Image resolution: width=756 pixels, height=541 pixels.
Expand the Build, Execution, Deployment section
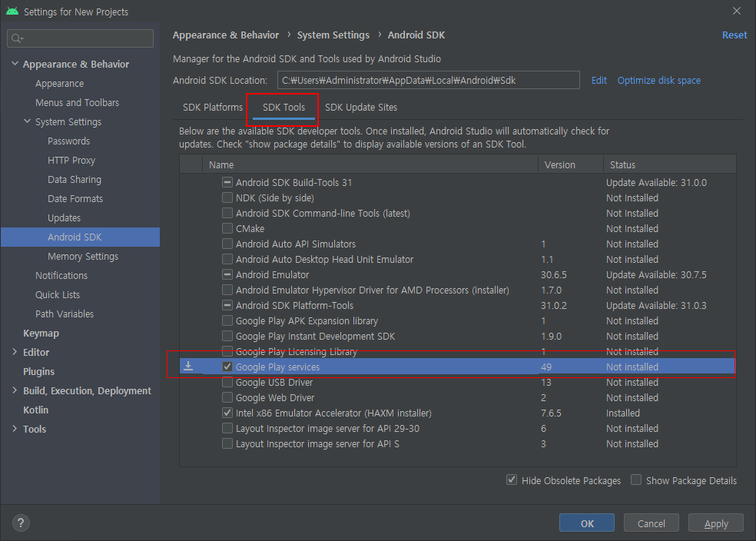tap(15, 390)
